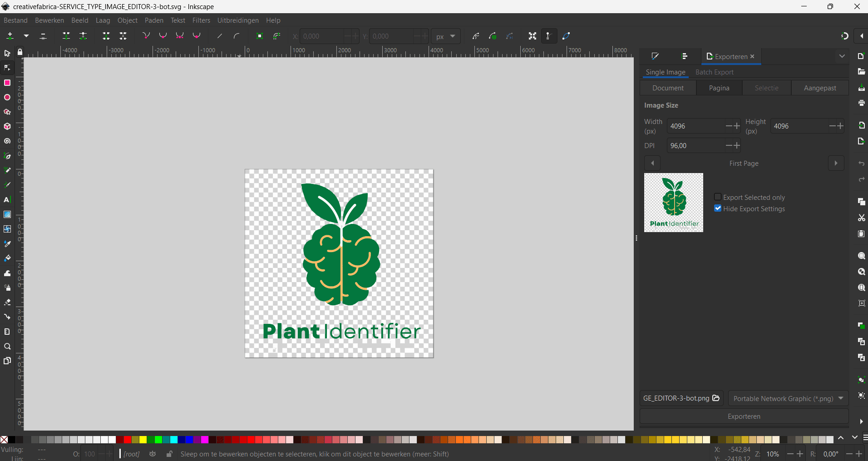Select the Text tool
868x461 pixels.
7,200
